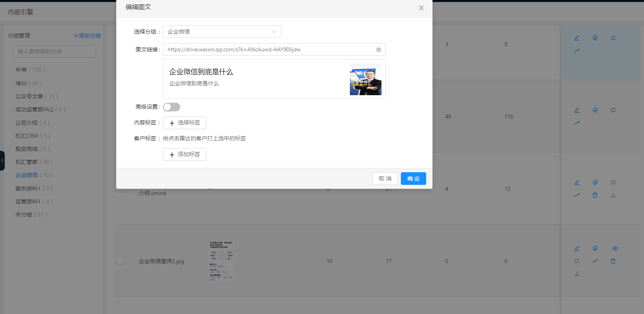
Task: Focus the group search box
Action: [x=55, y=51]
